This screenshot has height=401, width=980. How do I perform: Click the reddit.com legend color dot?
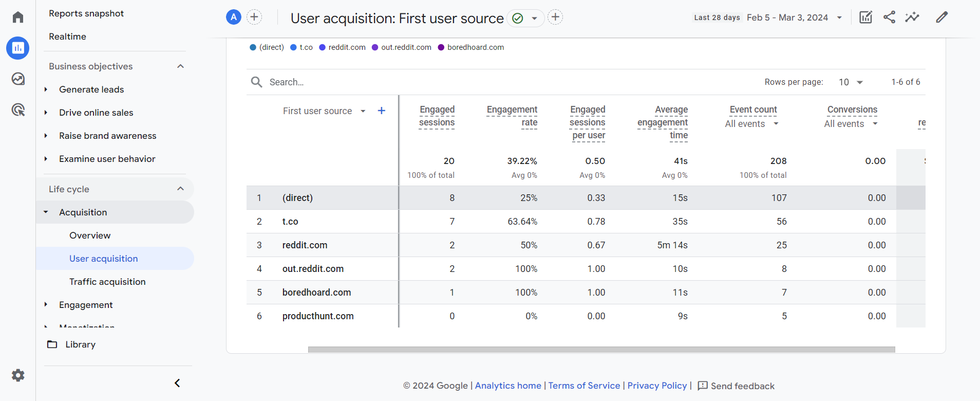pos(322,47)
